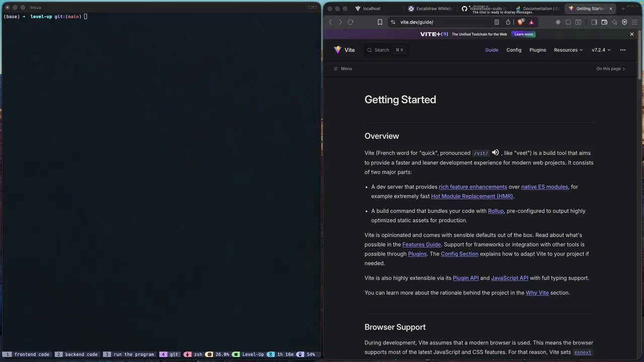Follow the Why Vite link
The height and width of the screenshot is (362, 644).
point(537,293)
